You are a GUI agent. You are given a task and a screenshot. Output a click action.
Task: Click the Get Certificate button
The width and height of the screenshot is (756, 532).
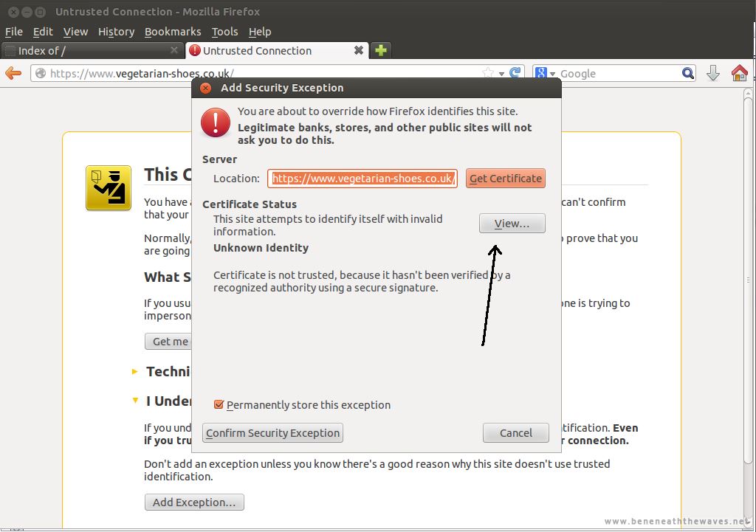(x=505, y=179)
